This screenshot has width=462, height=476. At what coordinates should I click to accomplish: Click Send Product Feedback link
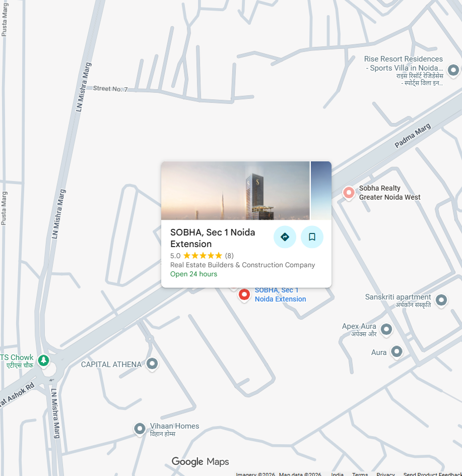click(433, 474)
